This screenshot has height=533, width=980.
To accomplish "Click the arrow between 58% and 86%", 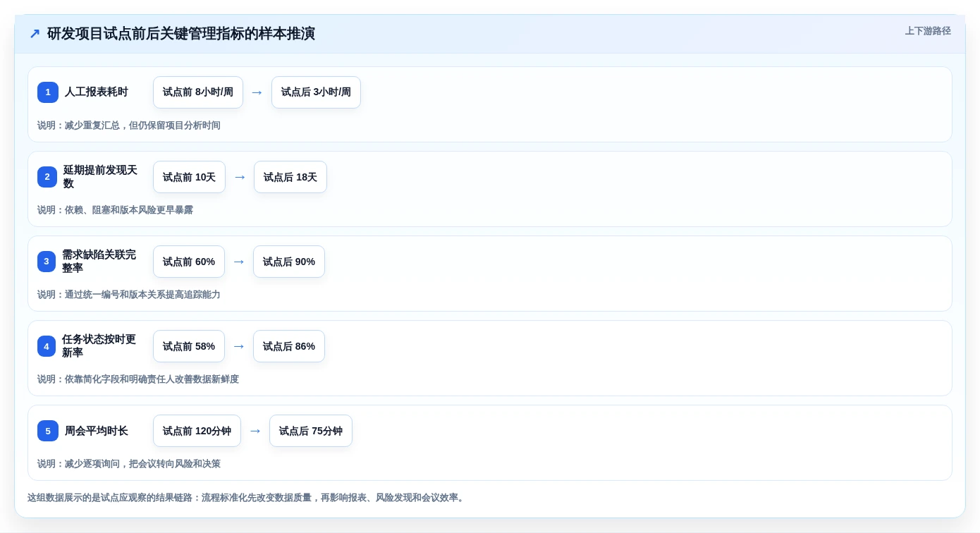I will point(239,346).
